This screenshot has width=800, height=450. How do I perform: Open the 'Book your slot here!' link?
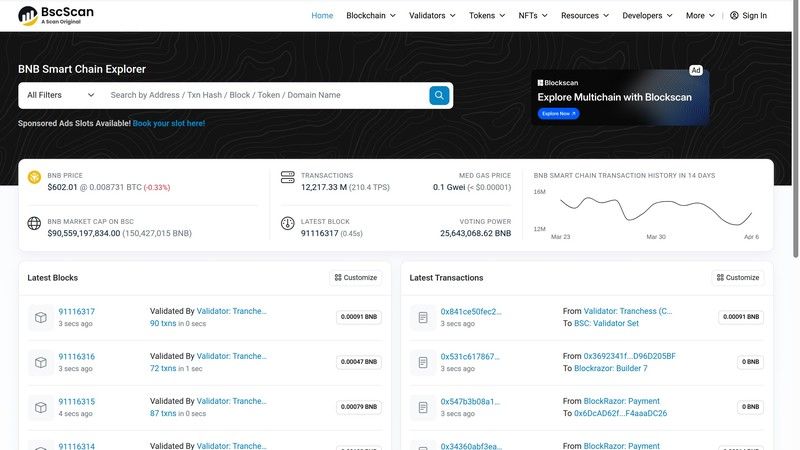169,123
